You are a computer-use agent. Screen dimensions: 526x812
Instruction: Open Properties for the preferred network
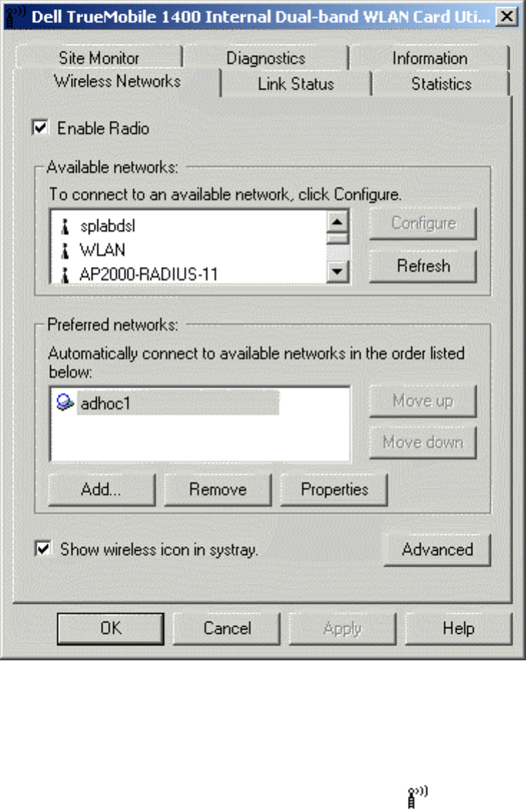(x=334, y=489)
